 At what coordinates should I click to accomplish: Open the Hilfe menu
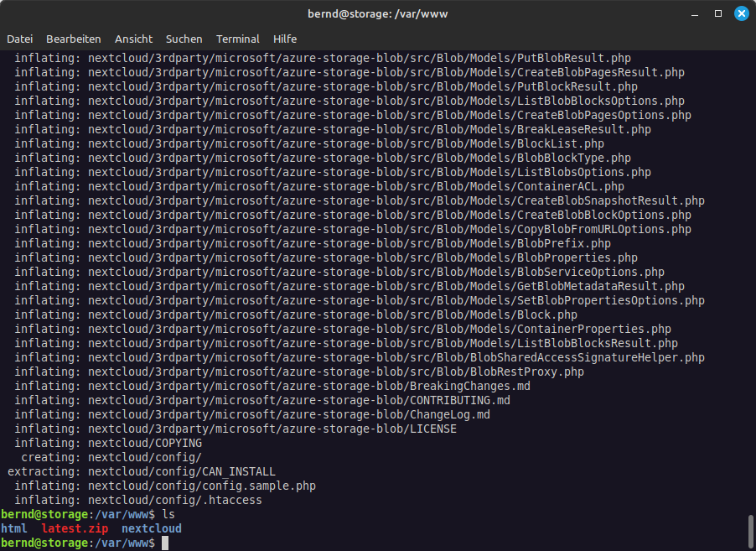coord(285,39)
